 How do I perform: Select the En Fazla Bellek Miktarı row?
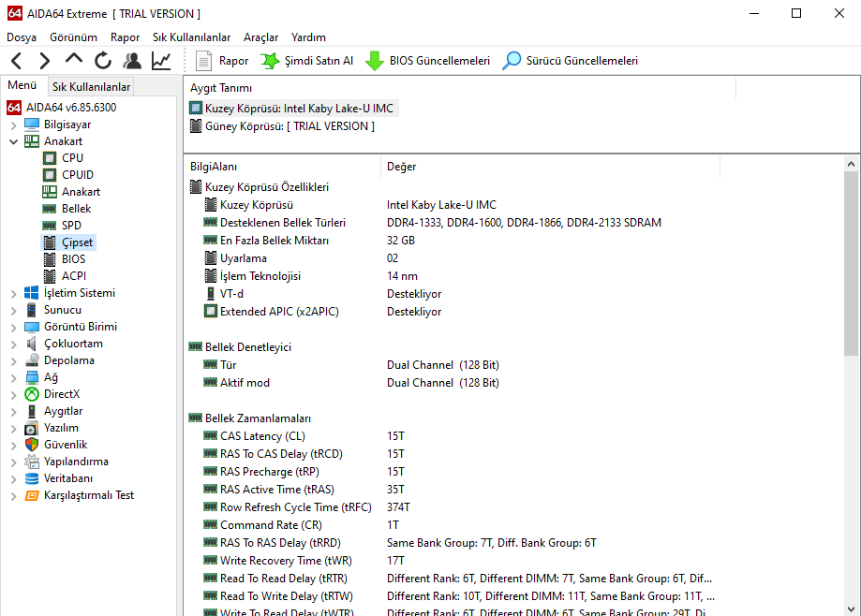coord(308,241)
